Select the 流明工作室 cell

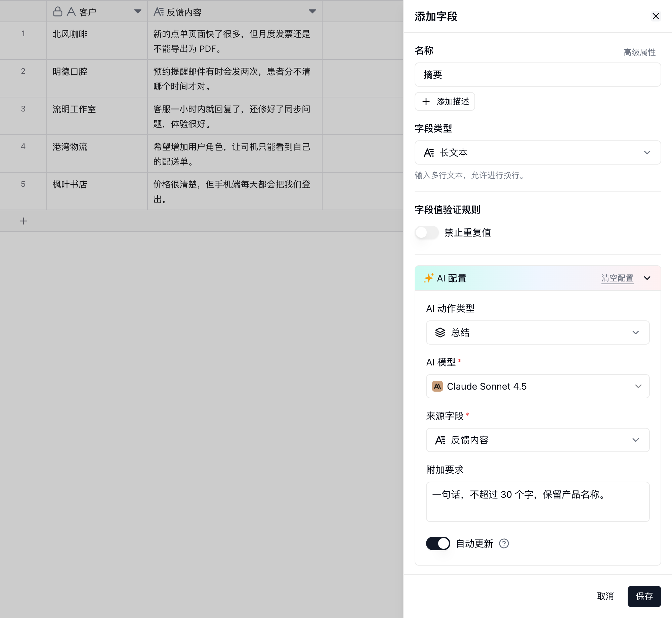[97, 116]
